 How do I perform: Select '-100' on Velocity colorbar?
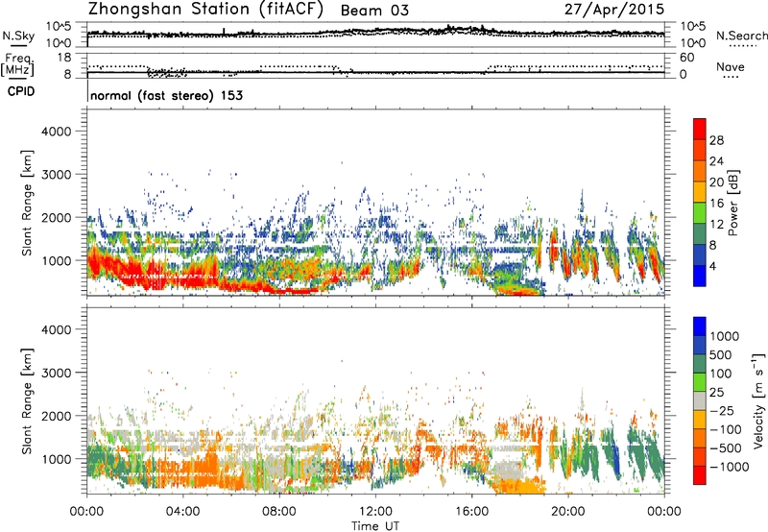point(724,429)
